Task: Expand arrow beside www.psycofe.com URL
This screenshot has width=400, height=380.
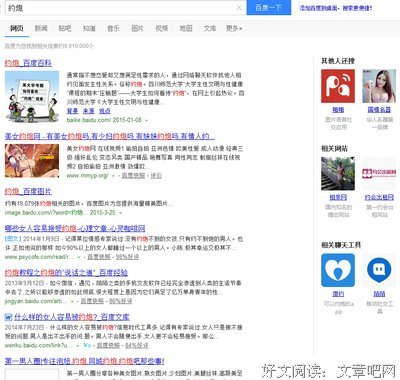Action: 79,257
